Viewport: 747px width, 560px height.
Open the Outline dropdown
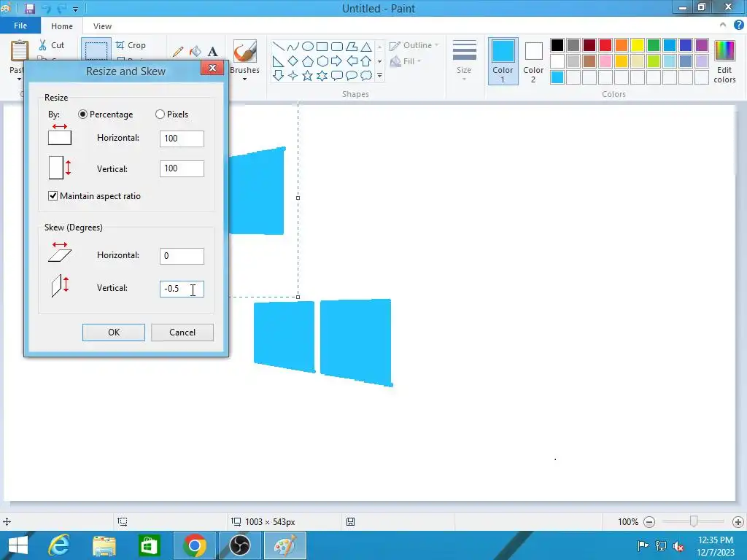414,45
